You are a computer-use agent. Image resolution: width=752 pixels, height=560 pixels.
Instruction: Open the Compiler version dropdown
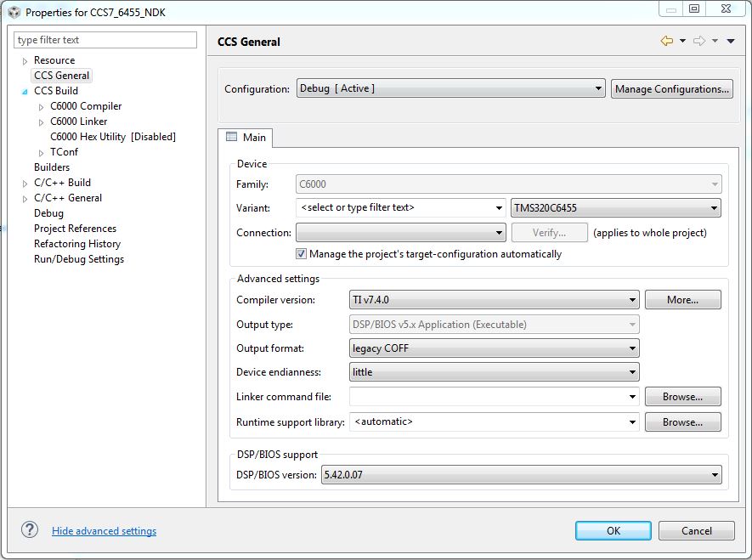[x=495, y=299]
